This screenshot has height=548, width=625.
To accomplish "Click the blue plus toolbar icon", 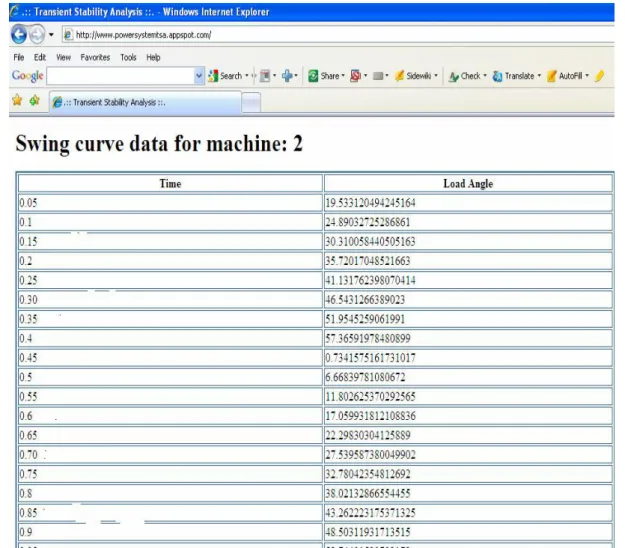I will [287, 76].
